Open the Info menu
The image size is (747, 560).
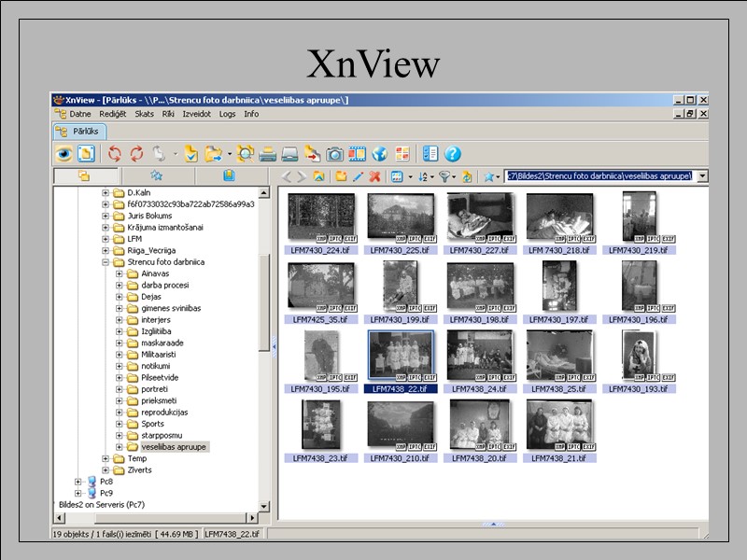coord(251,114)
